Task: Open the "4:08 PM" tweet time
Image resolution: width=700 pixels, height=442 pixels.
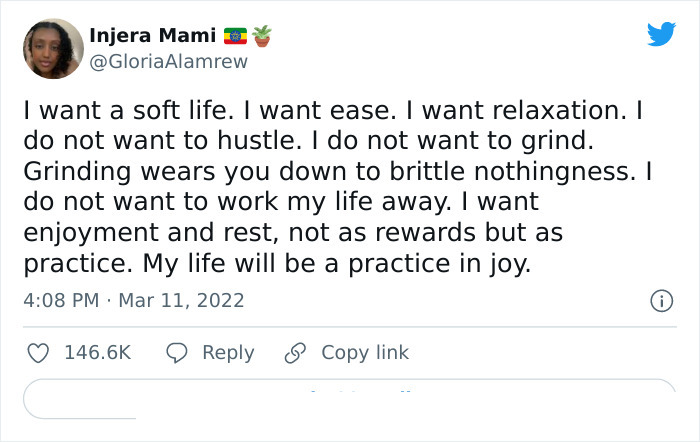Action: pos(62,300)
